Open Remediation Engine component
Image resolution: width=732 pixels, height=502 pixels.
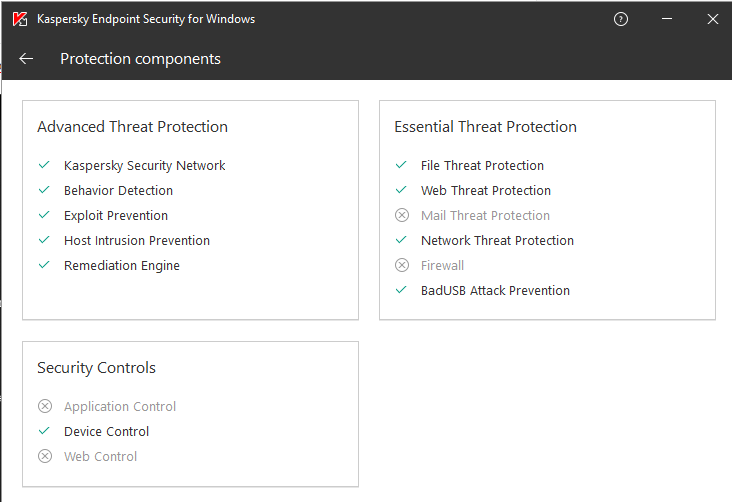[x=122, y=266]
